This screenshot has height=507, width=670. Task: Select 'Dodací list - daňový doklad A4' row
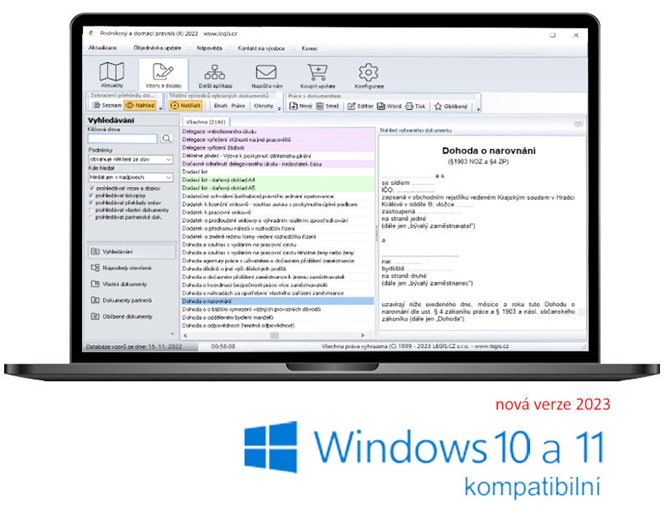click(x=277, y=180)
